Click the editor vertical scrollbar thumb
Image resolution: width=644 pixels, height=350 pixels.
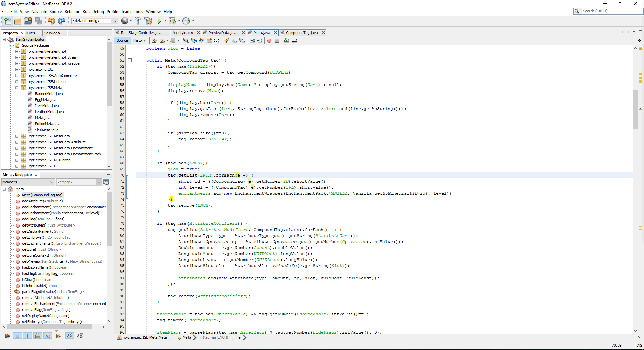click(635, 109)
